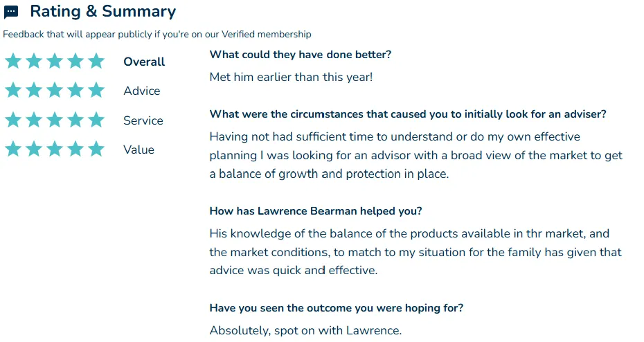The width and height of the screenshot is (644, 342).
Task: Click the fourth star in the Service row
Action: pyautogui.click(x=75, y=120)
